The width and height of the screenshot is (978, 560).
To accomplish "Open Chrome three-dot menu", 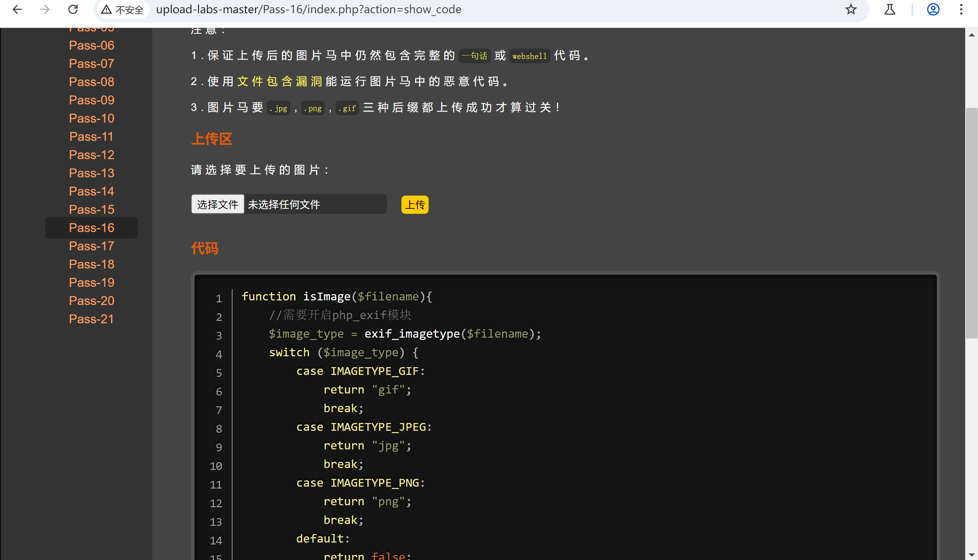I will pos(961,9).
